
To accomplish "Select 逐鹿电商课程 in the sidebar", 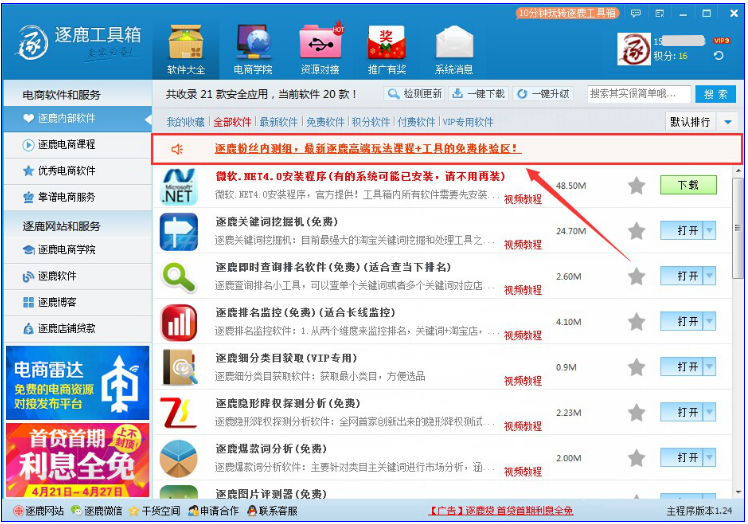I will click(x=77, y=145).
